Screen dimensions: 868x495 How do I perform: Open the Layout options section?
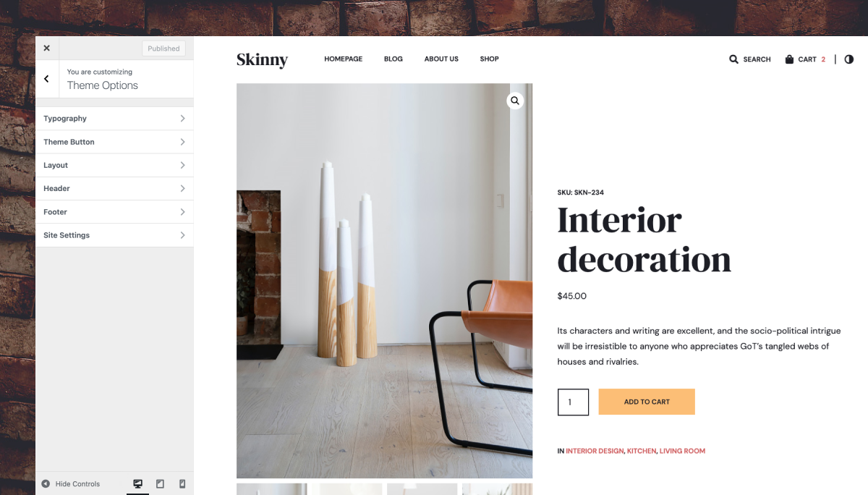coord(114,165)
